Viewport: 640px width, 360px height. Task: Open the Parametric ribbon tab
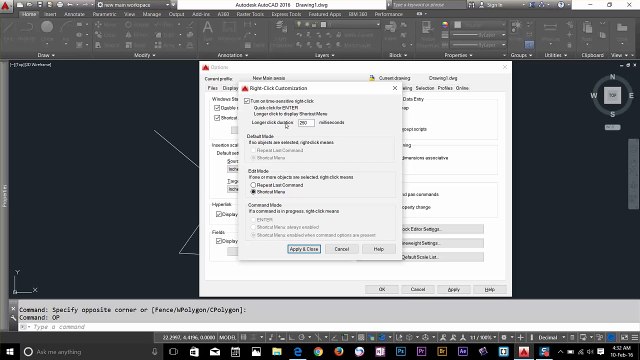click(104, 14)
